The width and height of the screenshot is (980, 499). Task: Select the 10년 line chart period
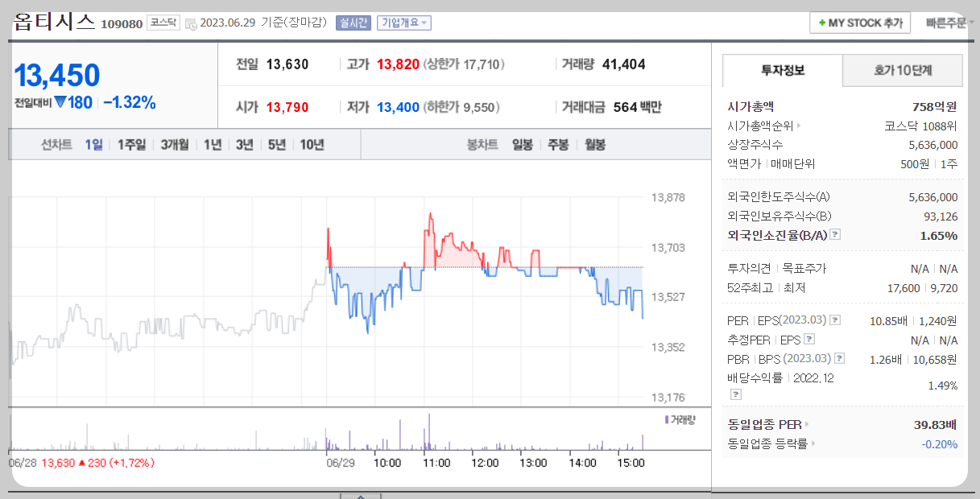[312, 145]
